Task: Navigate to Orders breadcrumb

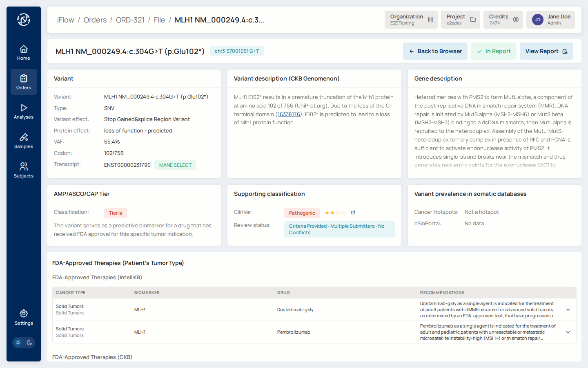Action: coord(95,20)
